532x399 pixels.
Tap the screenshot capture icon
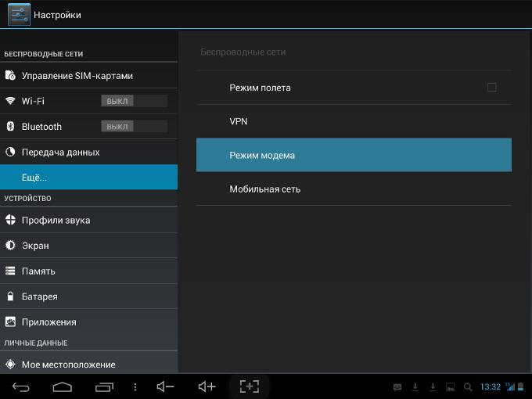click(249, 386)
